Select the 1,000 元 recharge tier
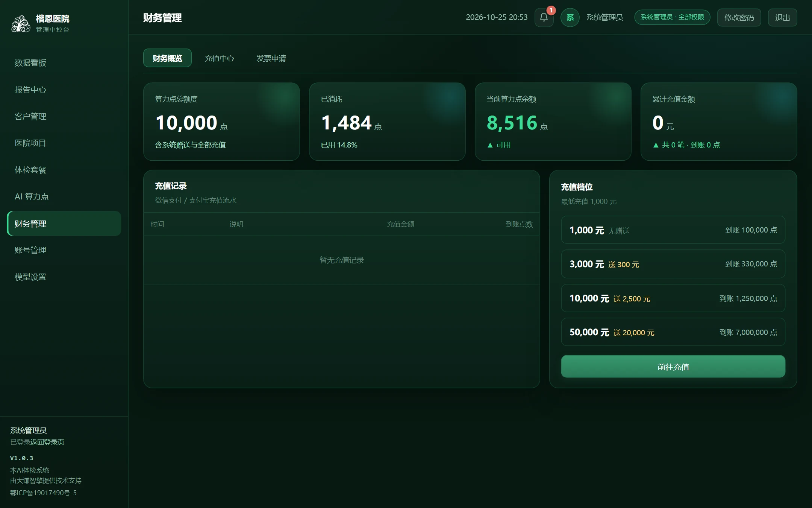This screenshot has height=508, width=812. click(673, 230)
